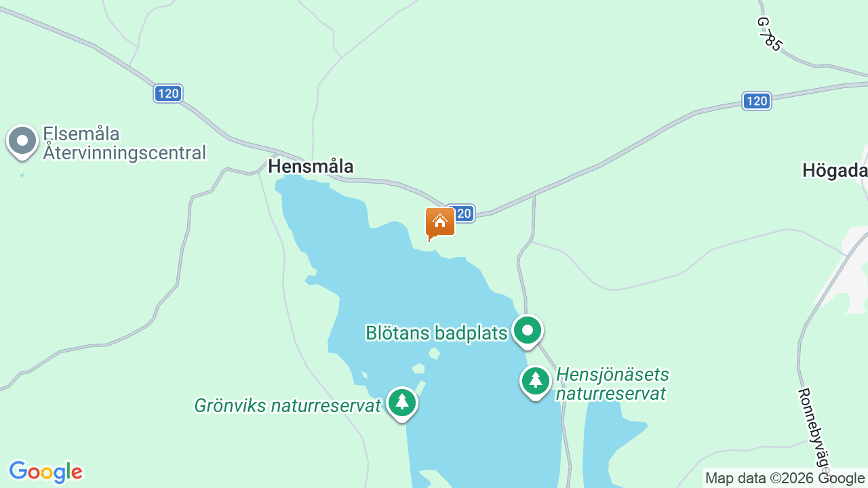Click the G 785 road label
Screen dimensions: 868x488
pos(770,34)
